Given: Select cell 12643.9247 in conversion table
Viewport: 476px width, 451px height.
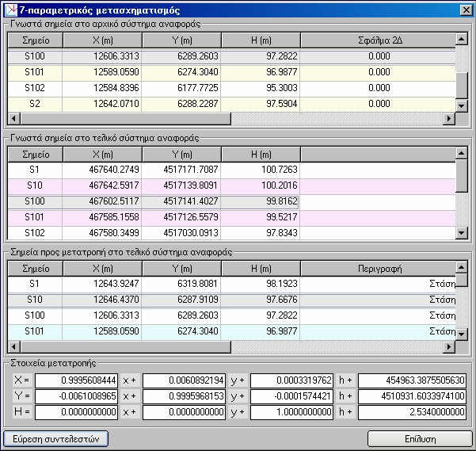Looking at the screenshot, I should point(102,284).
